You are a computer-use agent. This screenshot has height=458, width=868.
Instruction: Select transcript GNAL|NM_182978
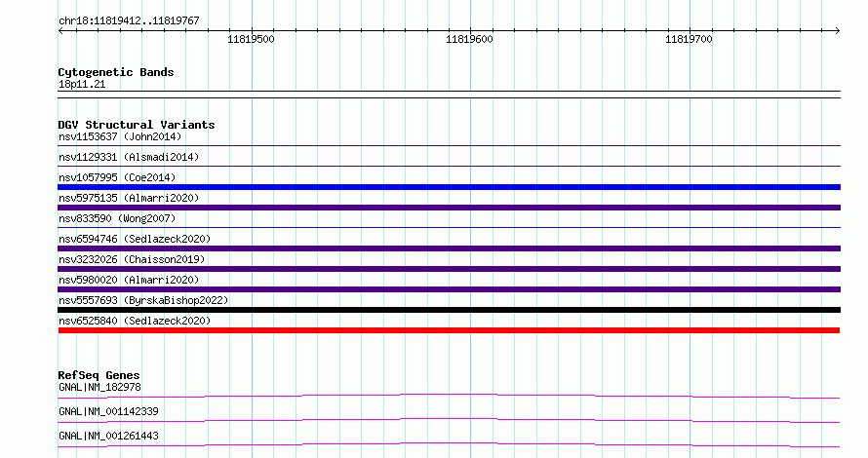coord(99,387)
